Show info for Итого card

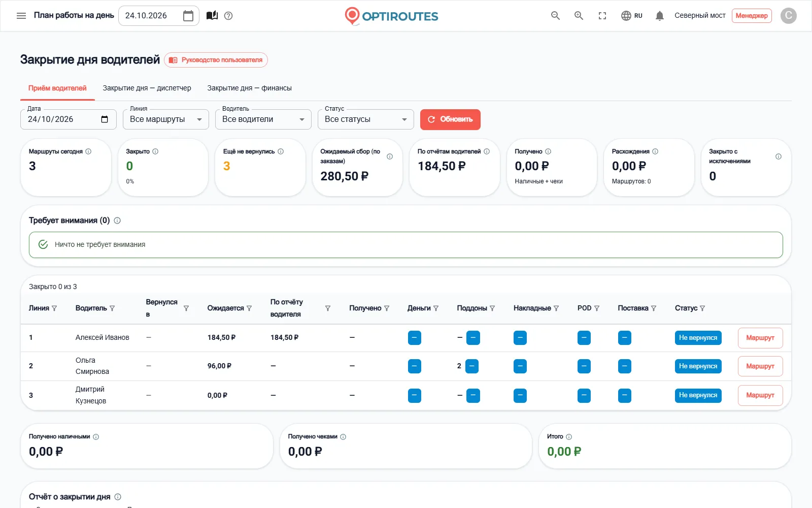pyautogui.click(x=569, y=437)
